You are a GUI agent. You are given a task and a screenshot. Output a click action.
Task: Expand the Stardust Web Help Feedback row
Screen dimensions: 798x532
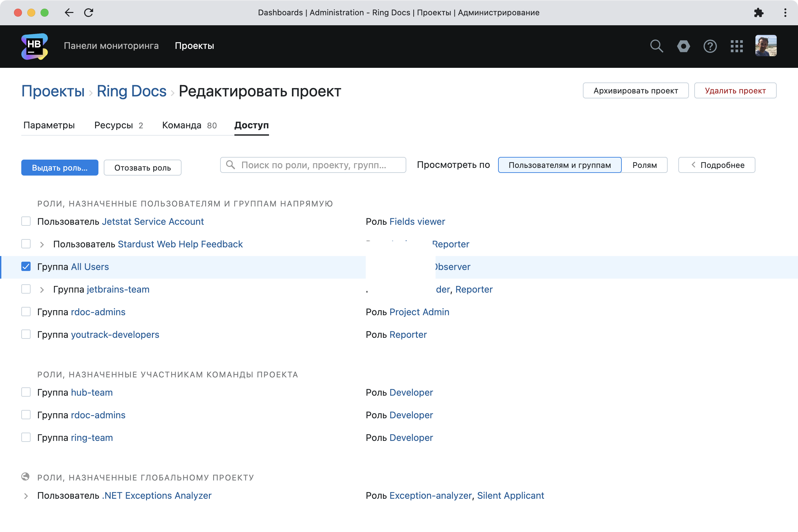pyautogui.click(x=42, y=245)
